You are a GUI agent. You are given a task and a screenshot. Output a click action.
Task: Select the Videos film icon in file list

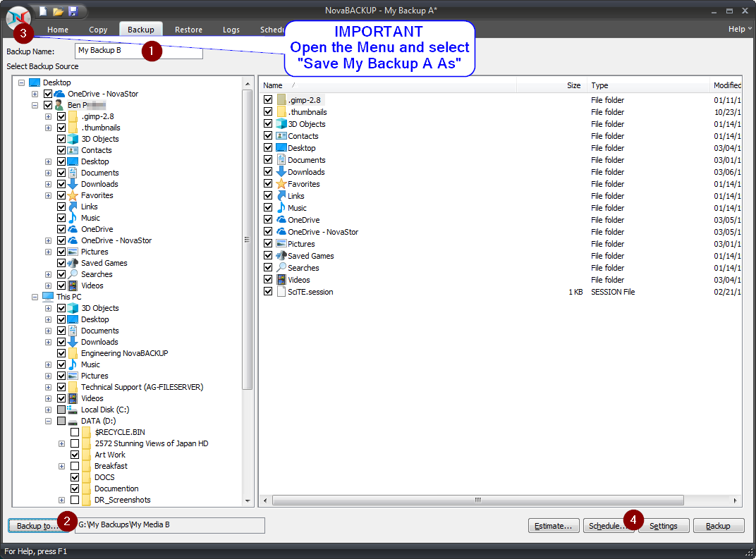click(281, 279)
